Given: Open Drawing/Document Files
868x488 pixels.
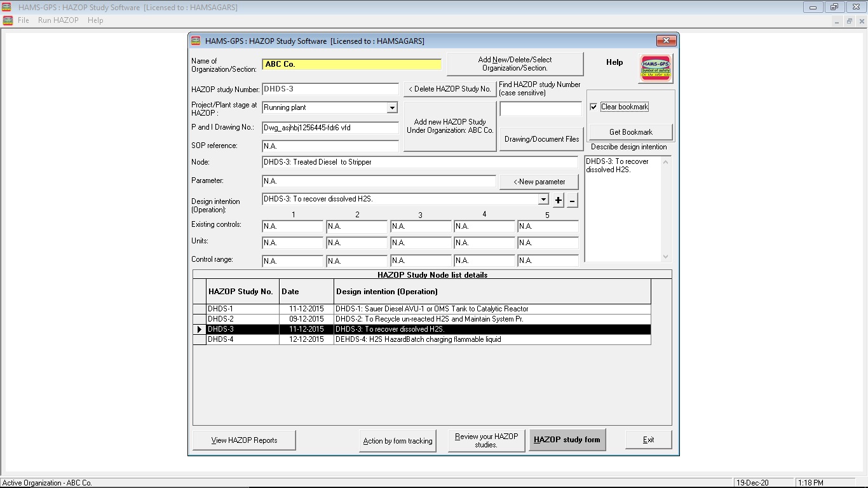Looking at the screenshot, I should 541,138.
